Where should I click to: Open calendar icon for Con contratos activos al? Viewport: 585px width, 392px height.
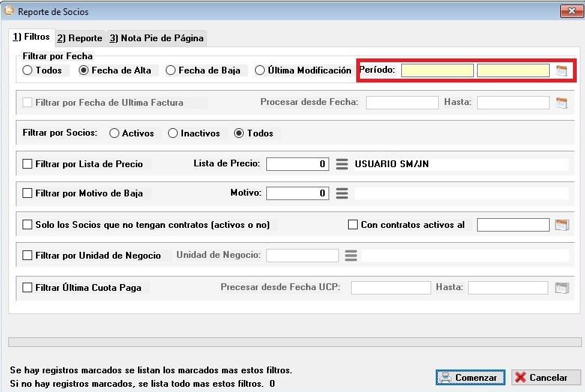[562, 225]
